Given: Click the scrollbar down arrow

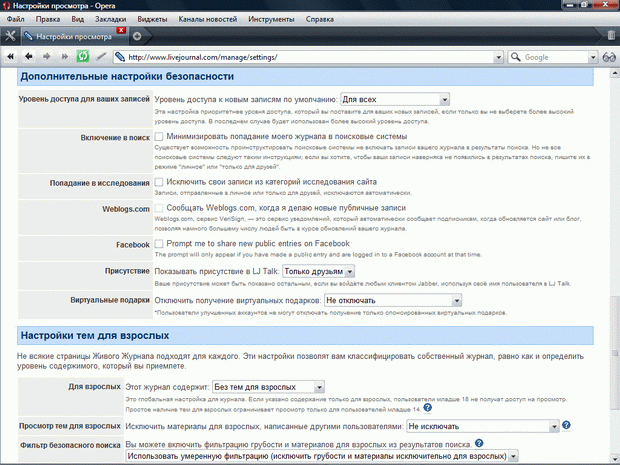Looking at the screenshot, I should coord(615,459).
